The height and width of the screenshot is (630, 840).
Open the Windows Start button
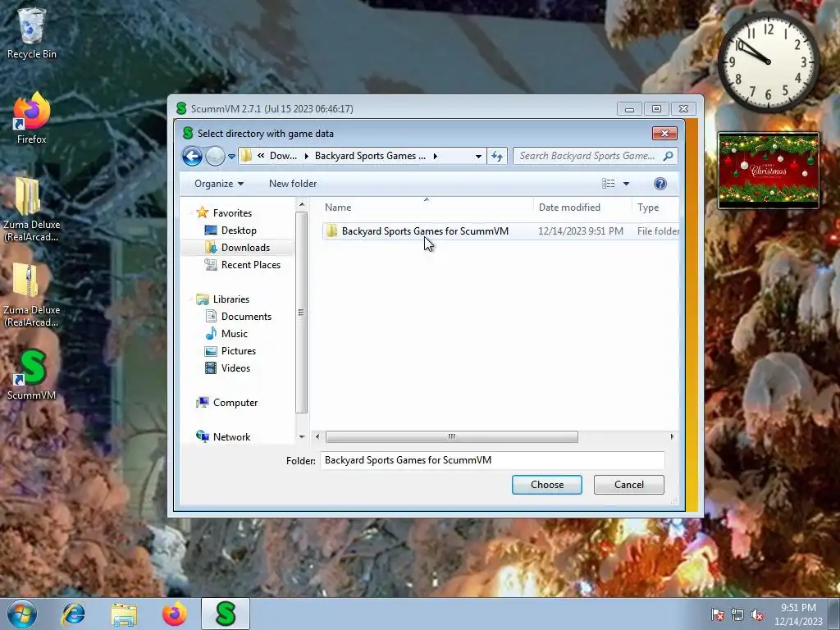[x=22, y=614]
